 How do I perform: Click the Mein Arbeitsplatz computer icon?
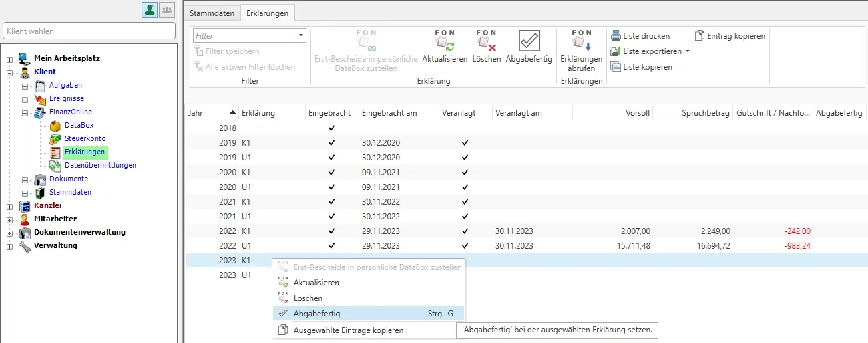pos(25,58)
